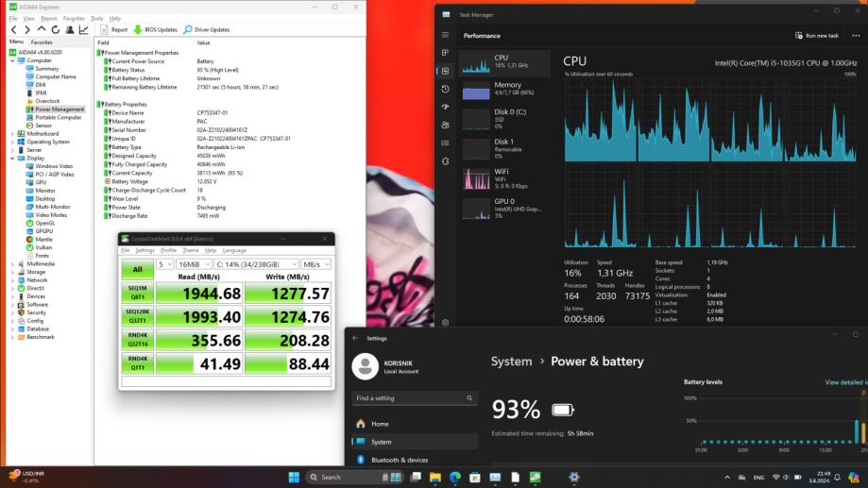The image size is (868, 488).
Task: Run the RND4K Q1T1 test
Action: tap(137, 363)
